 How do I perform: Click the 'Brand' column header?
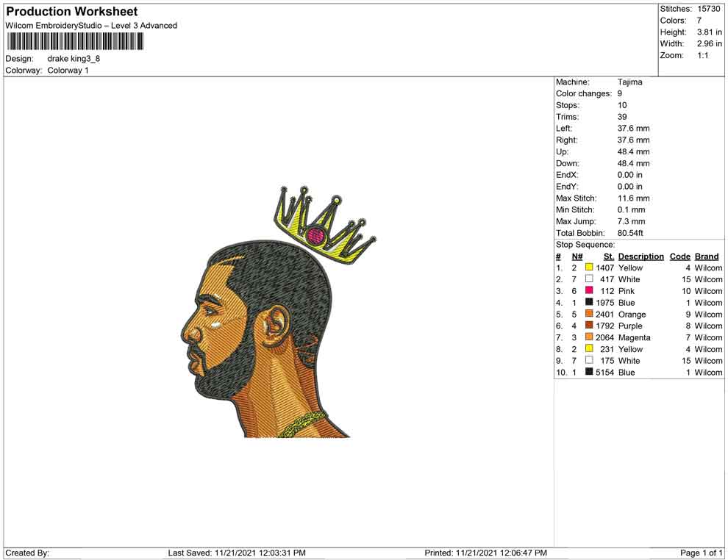(707, 256)
